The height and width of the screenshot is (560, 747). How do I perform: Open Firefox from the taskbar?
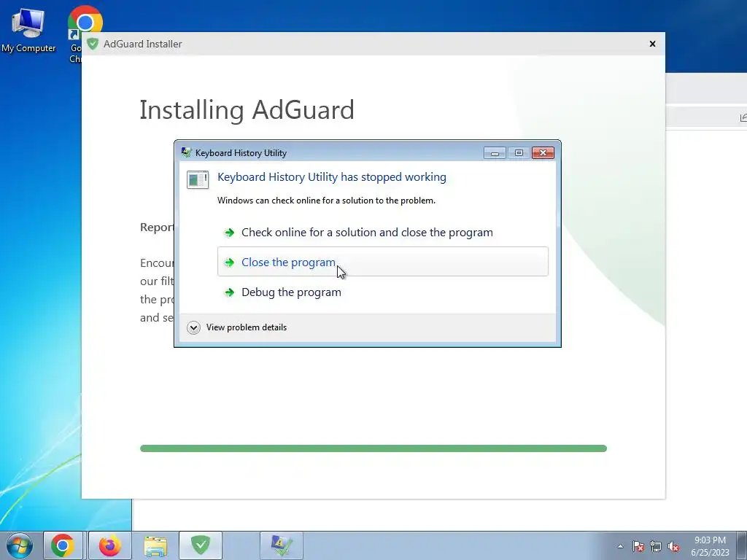(x=110, y=545)
